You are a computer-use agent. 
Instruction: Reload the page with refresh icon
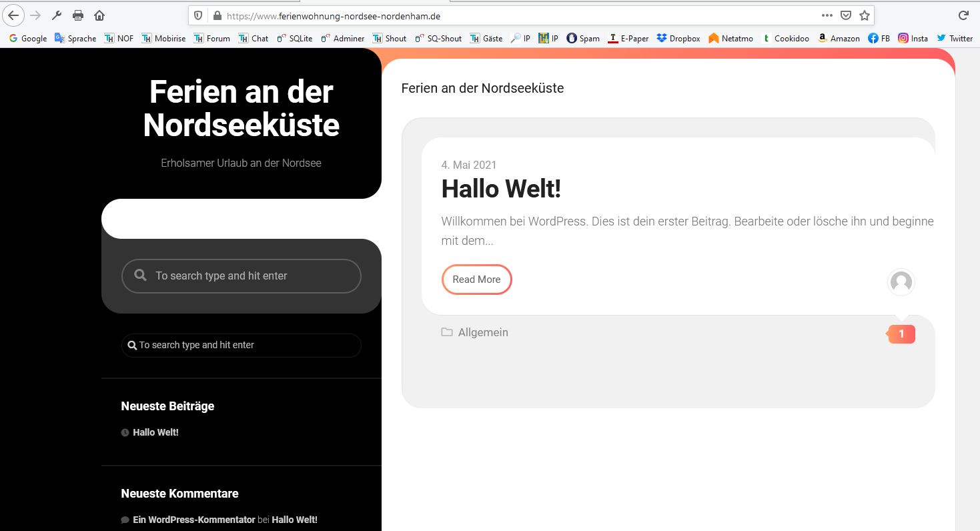[963, 15]
